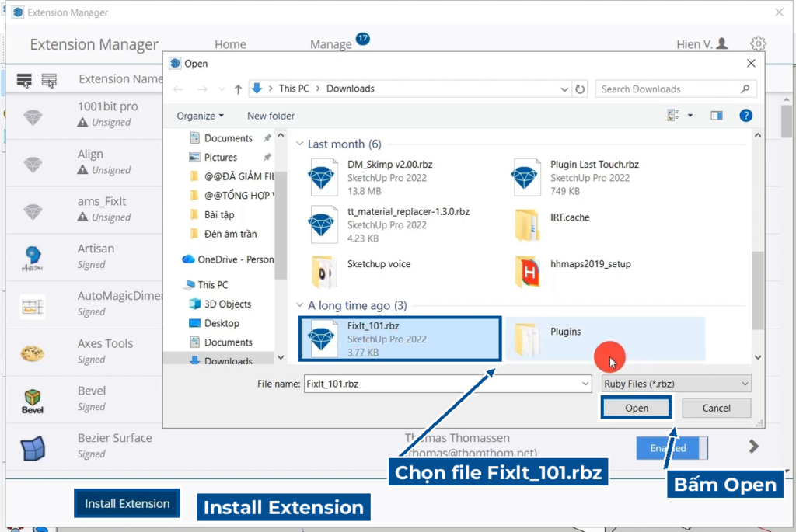The width and height of the screenshot is (796, 532).
Task: Collapse the A long time ago group
Action: tap(300, 305)
